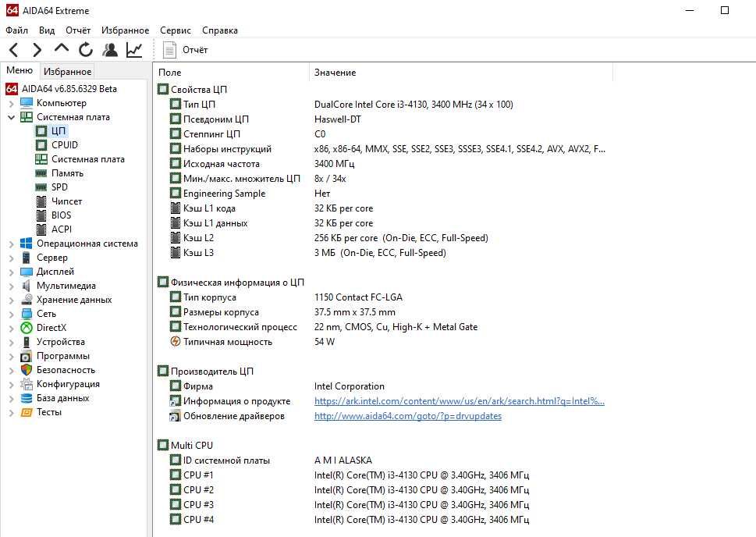Image resolution: width=756 pixels, height=537 pixels.
Task: Maximize the AIDA64 Extreme window
Action: [724, 10]
